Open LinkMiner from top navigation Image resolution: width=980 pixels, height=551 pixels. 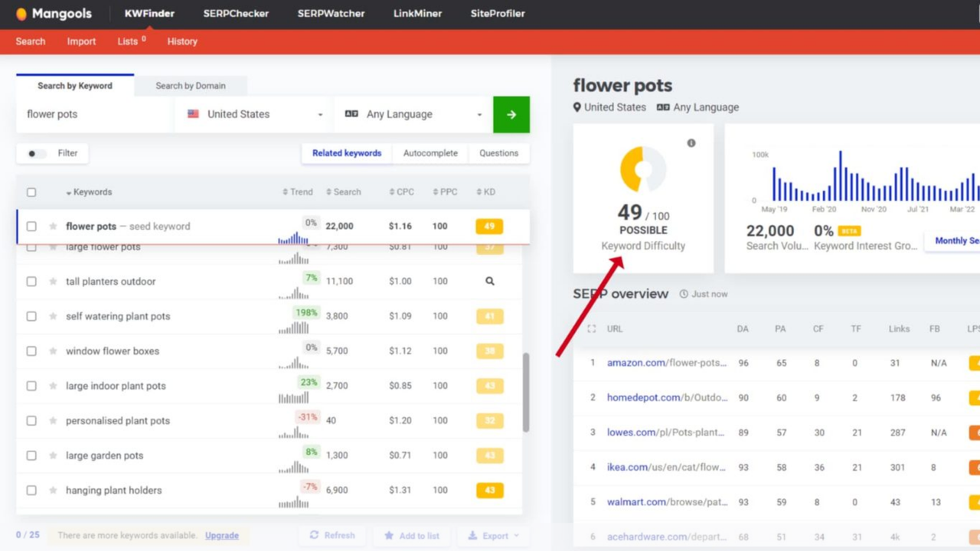pos(417,14)
